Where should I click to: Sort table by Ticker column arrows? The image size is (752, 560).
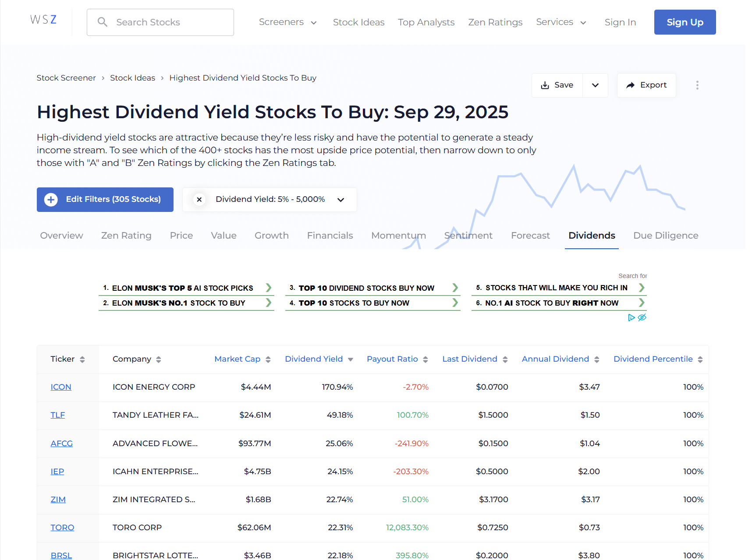pos(82,359)
